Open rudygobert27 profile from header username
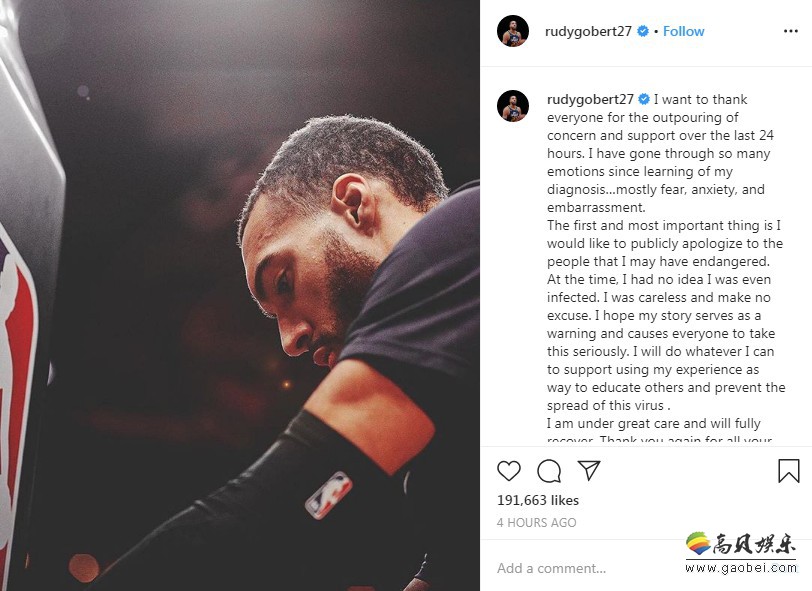Screen dimensions: 812x591 (x=588, y=32)
